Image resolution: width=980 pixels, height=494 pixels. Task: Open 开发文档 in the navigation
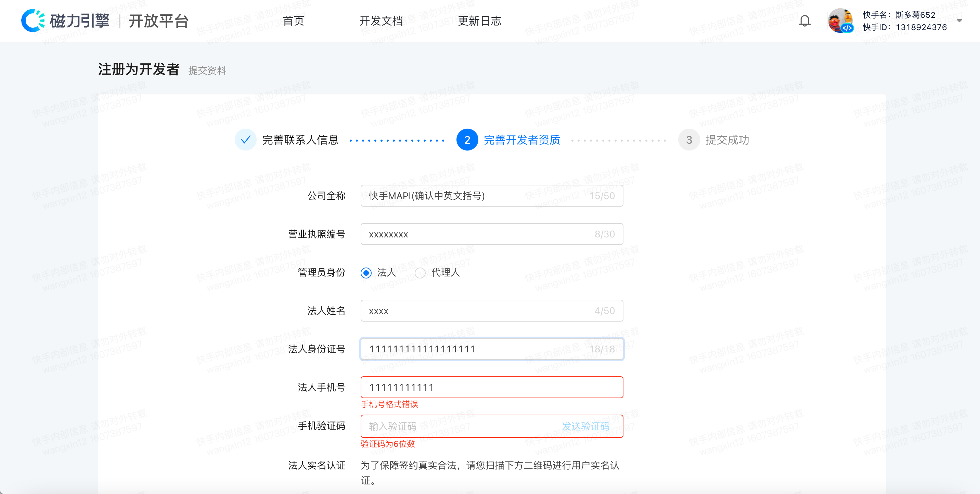click(381, 21)
